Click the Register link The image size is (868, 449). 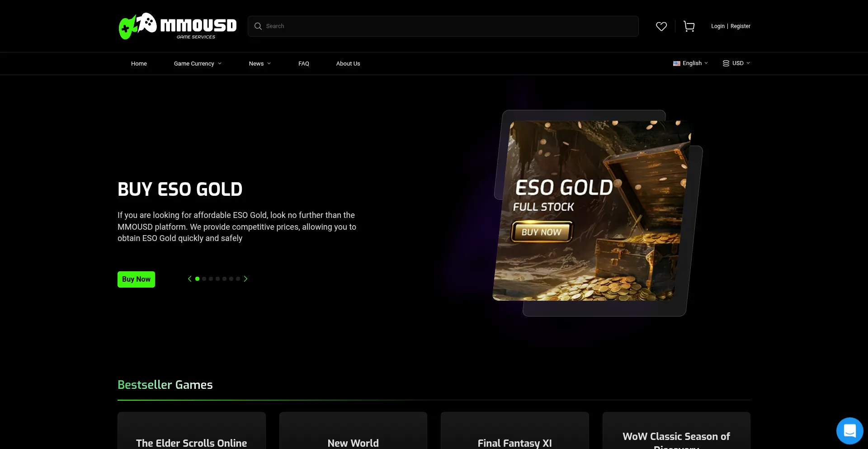tap(741, 26)
